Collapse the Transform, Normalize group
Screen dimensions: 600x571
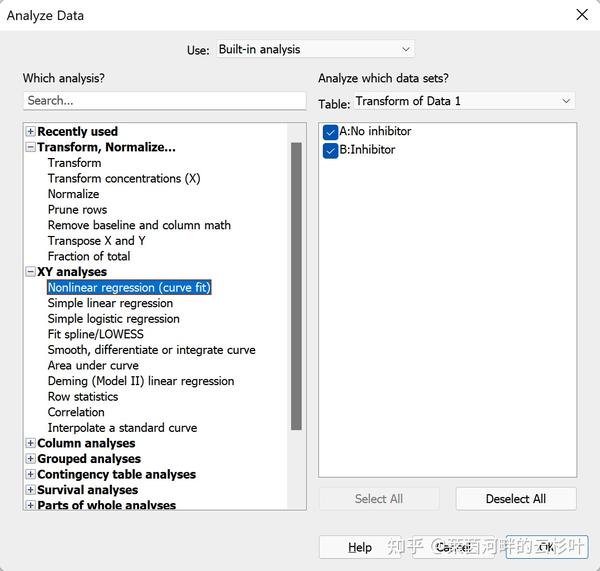(x=30, y=147)
